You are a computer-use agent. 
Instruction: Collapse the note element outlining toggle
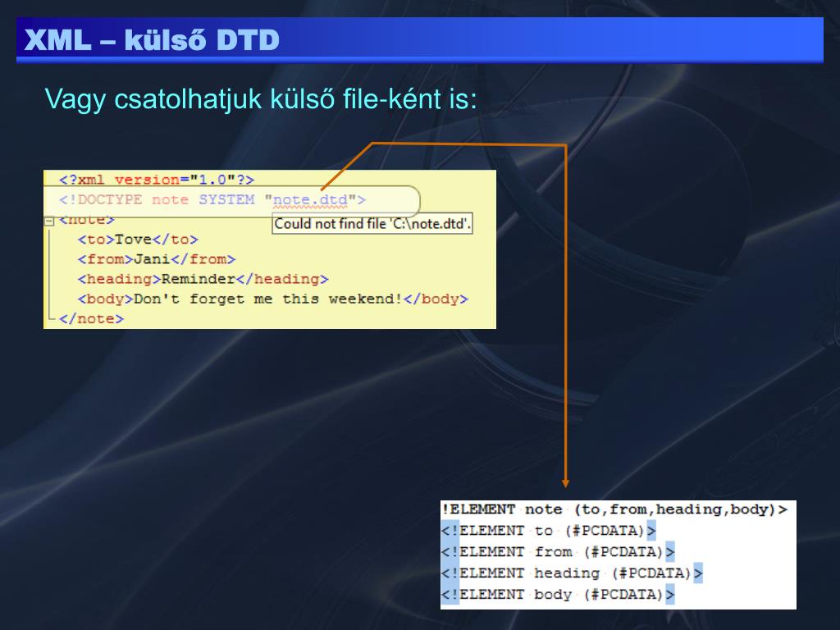[49, 221]
